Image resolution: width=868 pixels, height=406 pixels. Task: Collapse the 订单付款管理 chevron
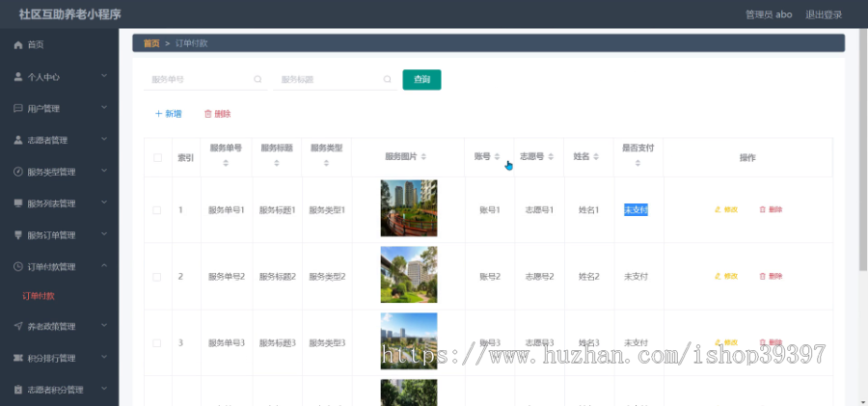(x=104, y=266)
